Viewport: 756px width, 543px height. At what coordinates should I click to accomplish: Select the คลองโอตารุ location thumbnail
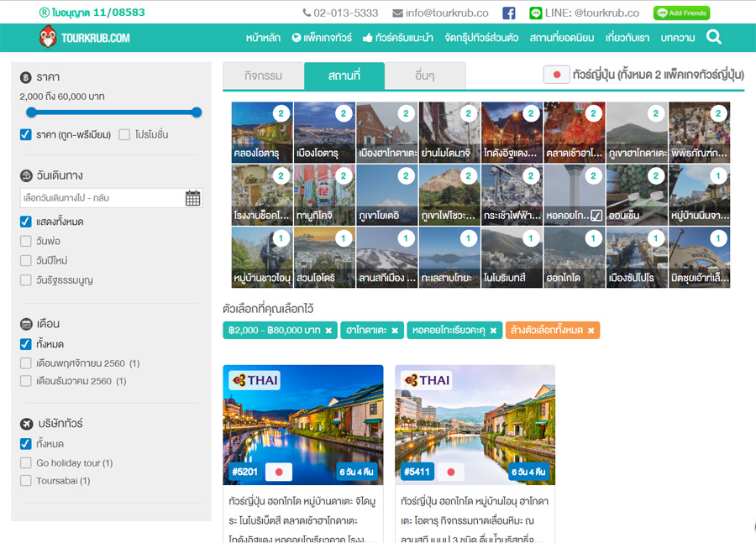[261, 133]
